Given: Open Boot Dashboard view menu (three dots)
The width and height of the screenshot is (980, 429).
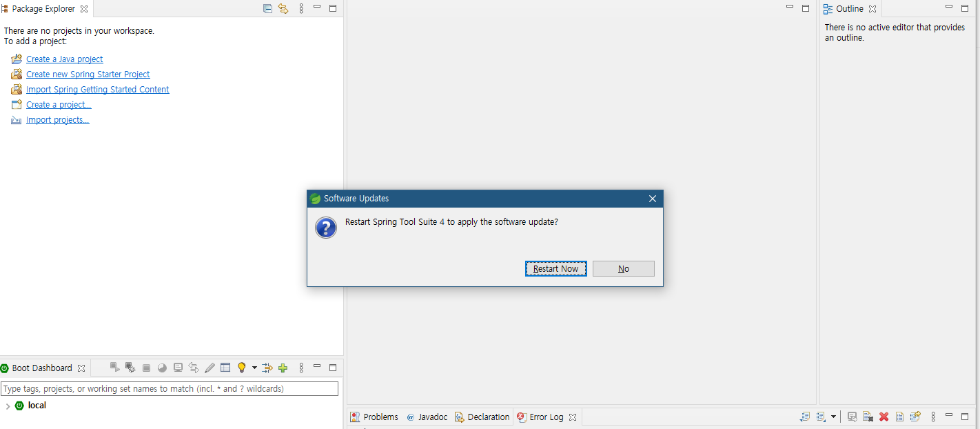Looking at the screenshot, I should tap(301, 368).
